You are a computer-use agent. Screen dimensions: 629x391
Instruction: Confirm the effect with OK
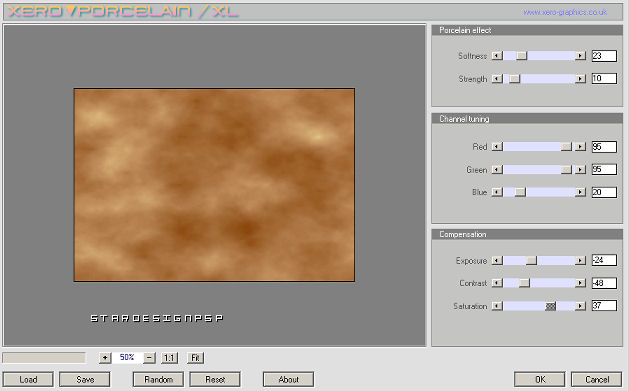tap(540, 379)
